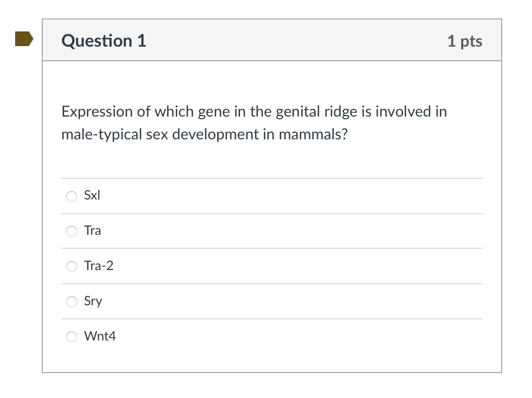Click the Sry answer label text

click(93, 301)
